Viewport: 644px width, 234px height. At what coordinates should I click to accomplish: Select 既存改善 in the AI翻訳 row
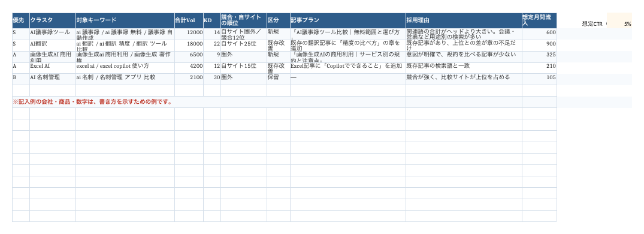pyautogui.click(x=279, y=46)
